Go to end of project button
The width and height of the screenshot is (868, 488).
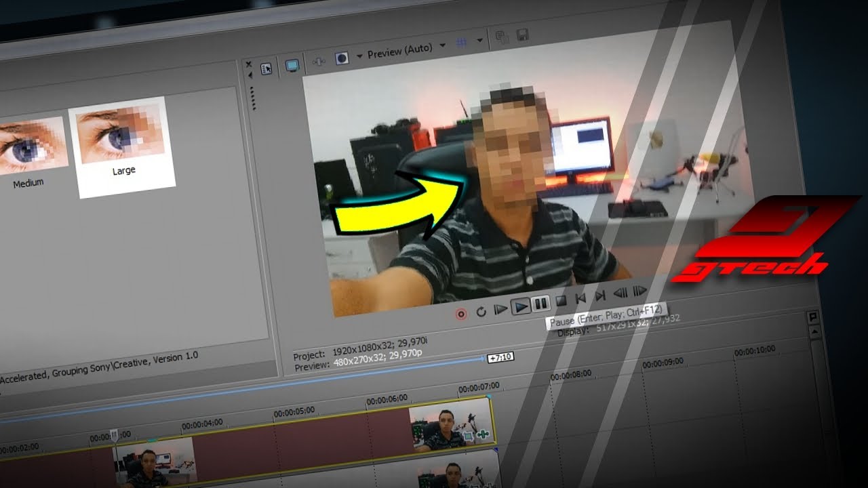[600, 296]
